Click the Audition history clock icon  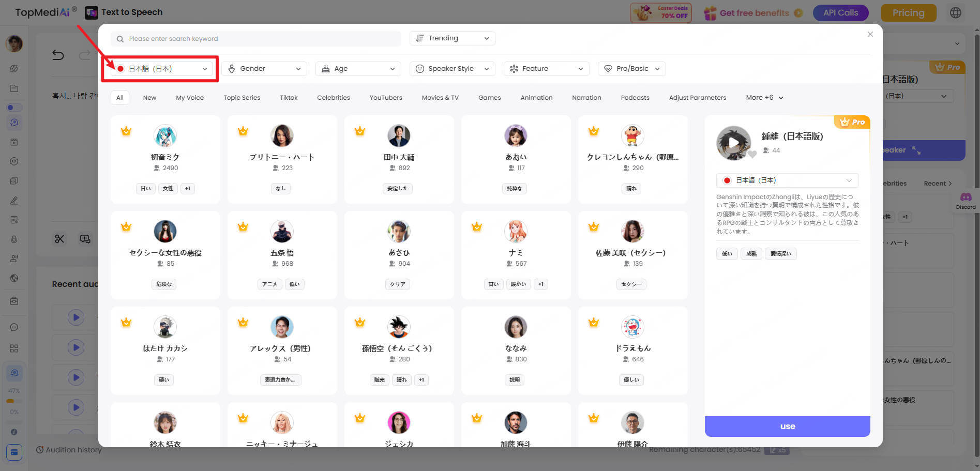coord(40,450)
